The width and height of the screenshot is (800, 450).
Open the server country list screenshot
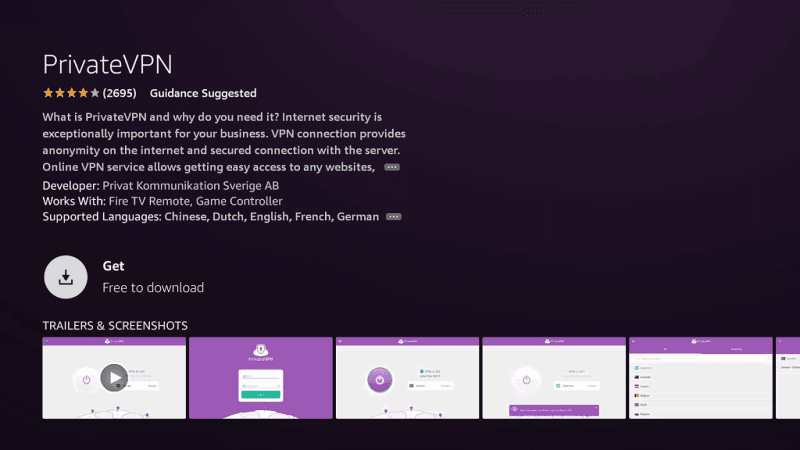click(x=700, y=377)
